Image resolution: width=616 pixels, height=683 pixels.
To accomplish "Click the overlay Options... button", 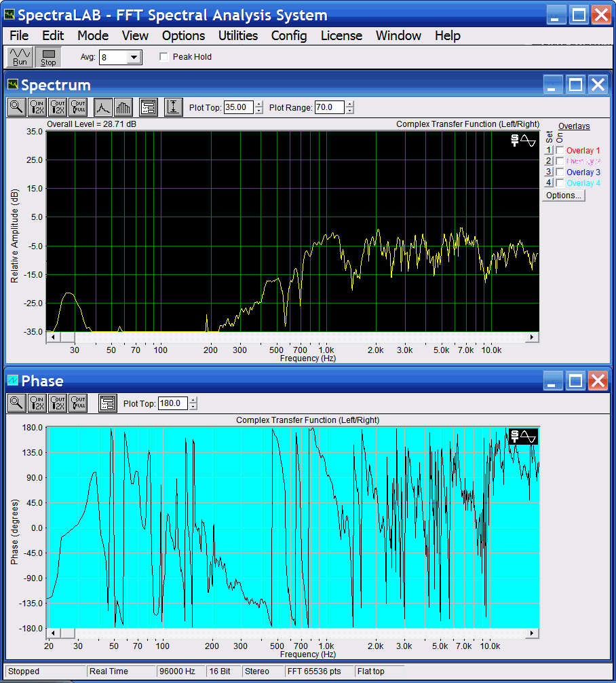I will [x=564, y=196].
